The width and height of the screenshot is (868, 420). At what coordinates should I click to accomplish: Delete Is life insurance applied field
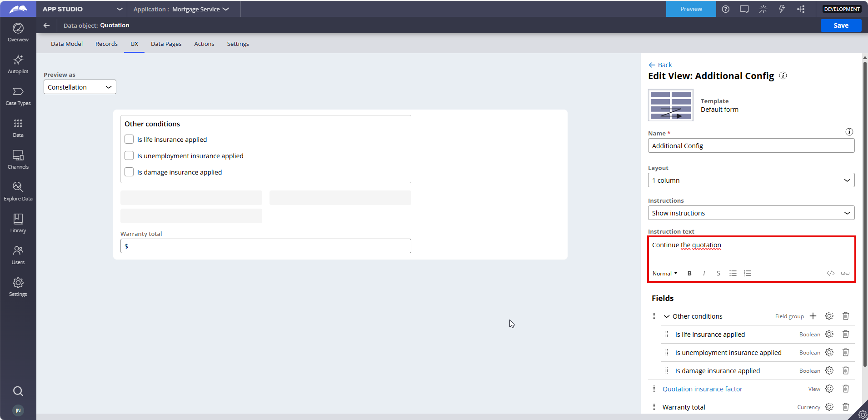[846, 334]
